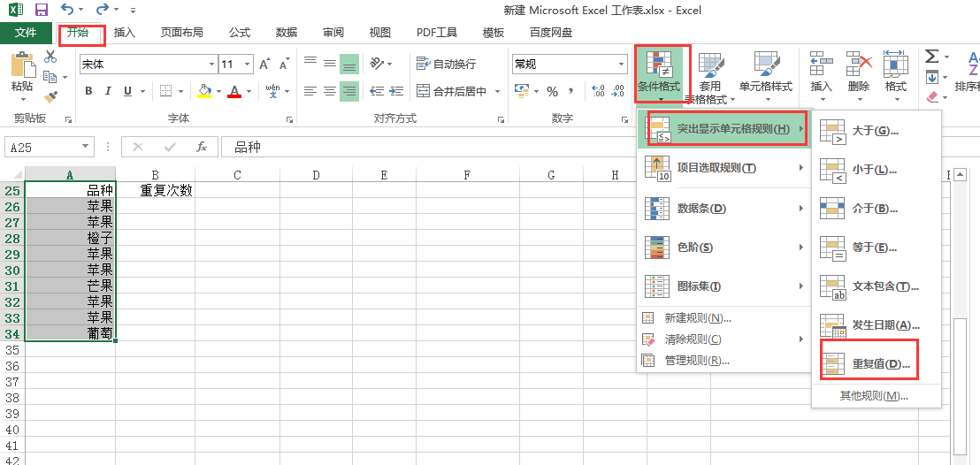Image resolution: width=980 pixels, height=465 pixels.
Task: Increase indent
Action: (396, 91)
